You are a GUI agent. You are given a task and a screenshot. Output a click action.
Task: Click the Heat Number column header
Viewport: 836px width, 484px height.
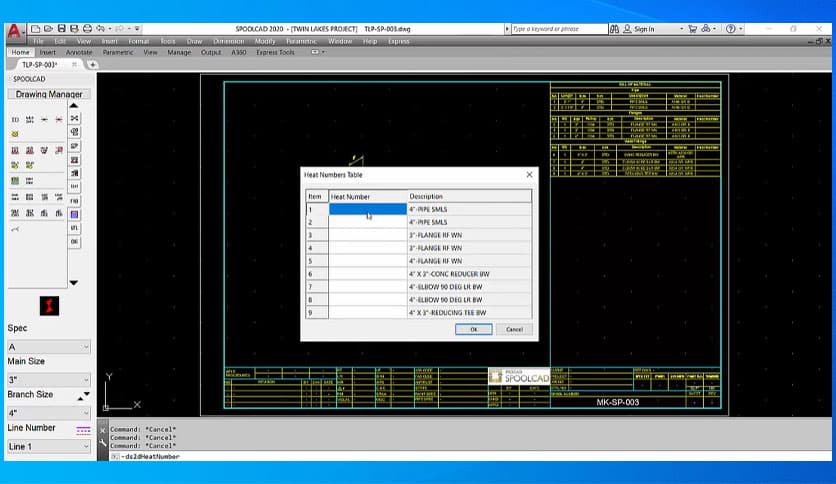pos(368,197)
